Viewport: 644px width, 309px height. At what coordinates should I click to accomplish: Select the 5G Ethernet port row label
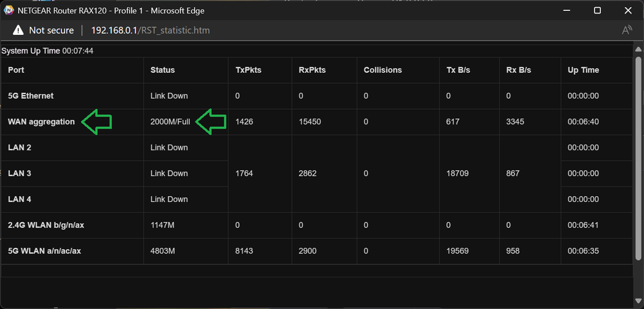(x=30, y=95)
